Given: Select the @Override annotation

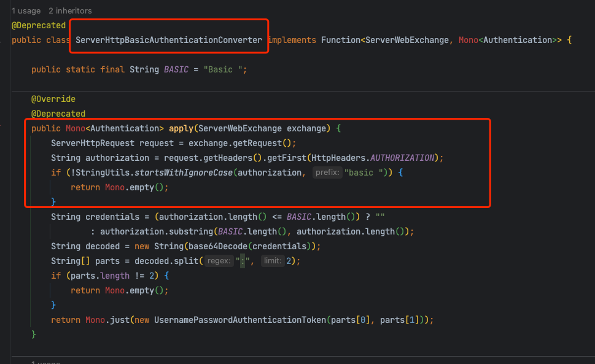Looking at the screenshot, I should 53,99.
